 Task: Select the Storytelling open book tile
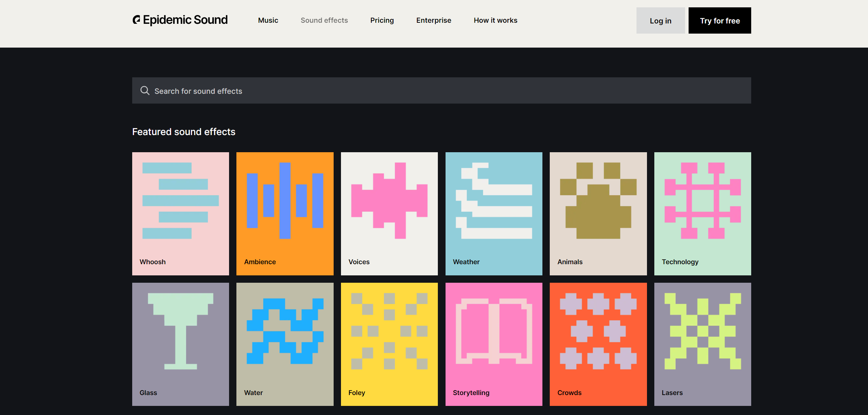tap(493, 344)
